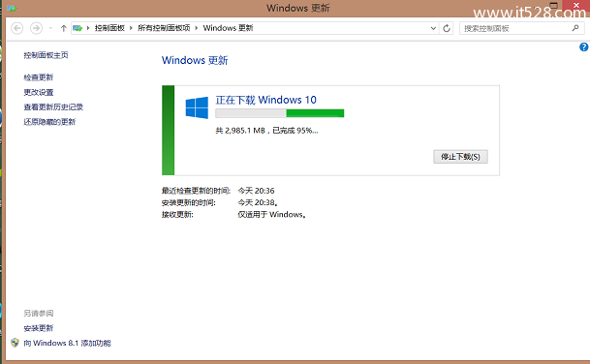The height and width of the screenshot is (364, 590).
Task: Click the 安装更新的时间 label
Action: coord(189,202)
